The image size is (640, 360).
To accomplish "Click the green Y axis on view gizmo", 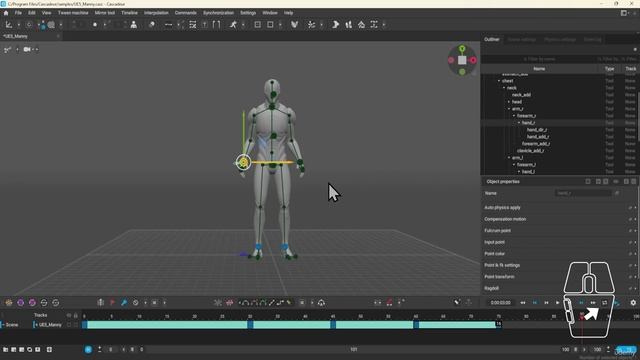I will click(462, 49).
